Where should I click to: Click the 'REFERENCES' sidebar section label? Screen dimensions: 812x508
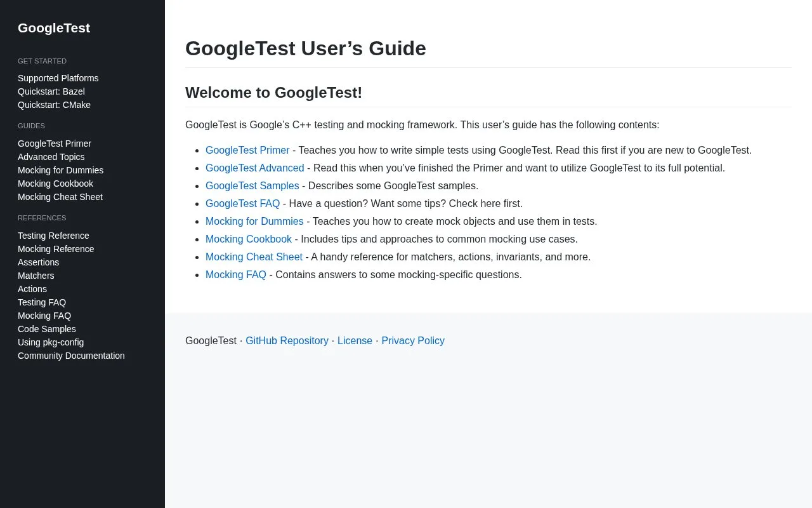[x=42, y=218]
